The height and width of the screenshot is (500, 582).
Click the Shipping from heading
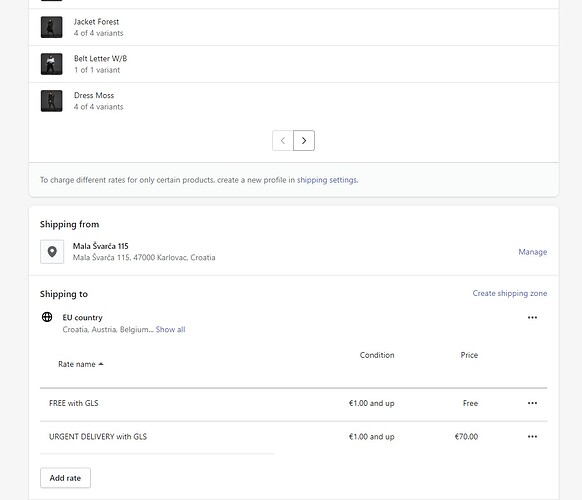(x=69, y=224)
